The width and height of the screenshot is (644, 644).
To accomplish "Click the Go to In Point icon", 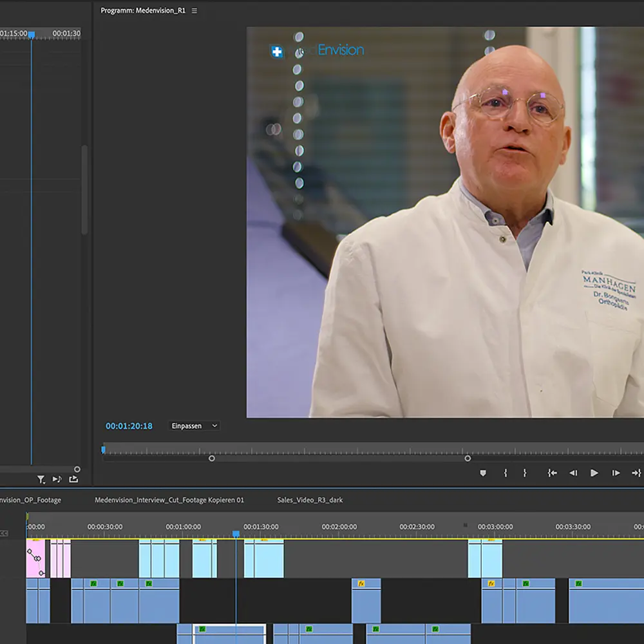I will 552,472.
